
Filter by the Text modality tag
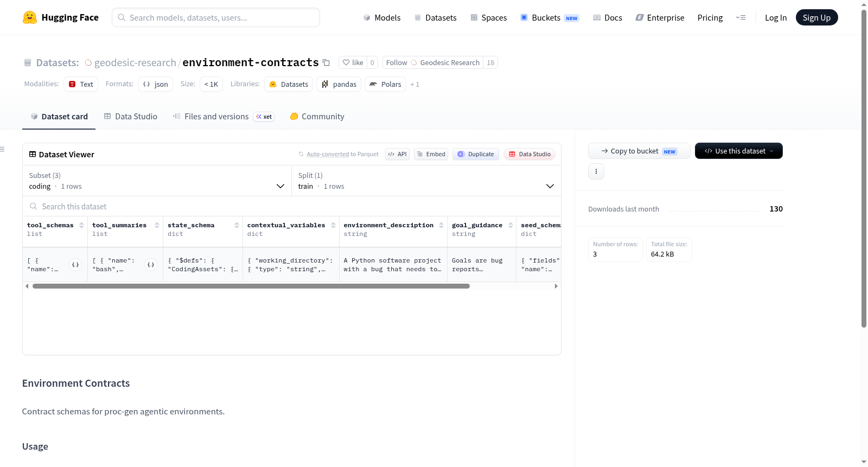point(81,84)
